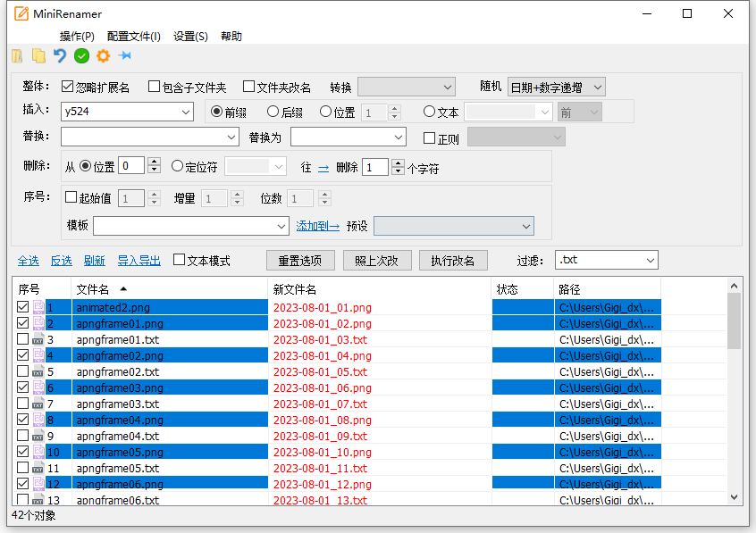Click the 刷新 link
The height and width of the screenshot is (533, 756).
[x=94, y=261]
